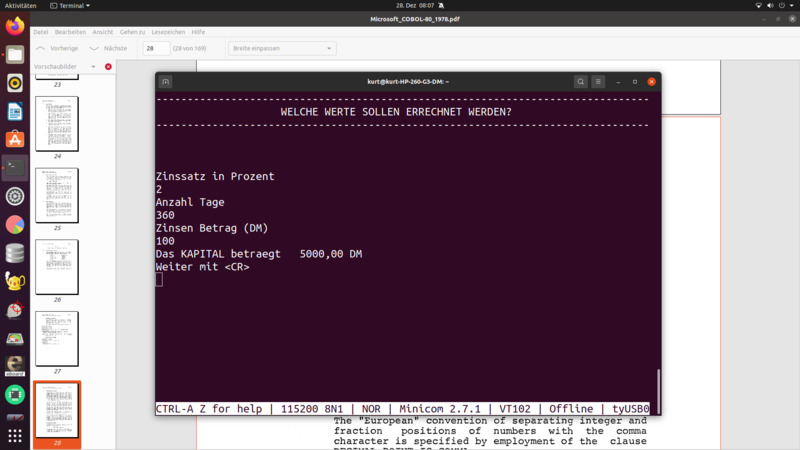The height and width of the screenshot is (450, 800).
Task: Open Rhythmbox from the dock
Action: (15, 84)
